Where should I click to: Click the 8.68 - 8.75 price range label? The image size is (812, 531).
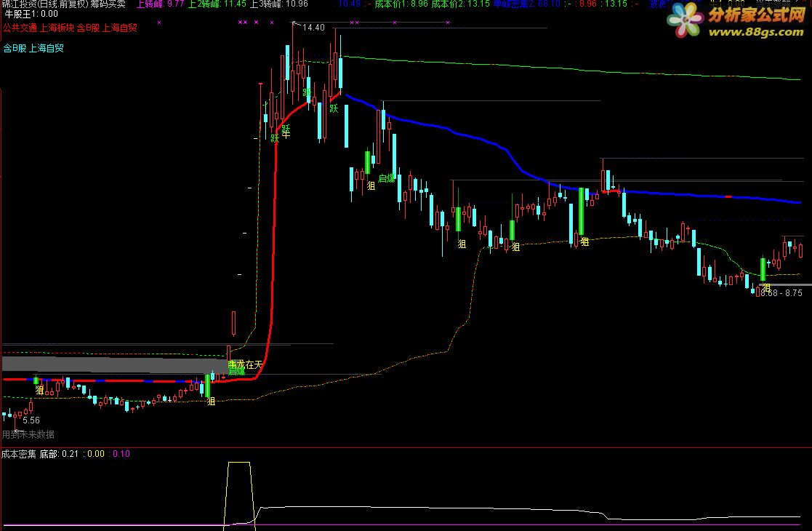pos(781,292)
